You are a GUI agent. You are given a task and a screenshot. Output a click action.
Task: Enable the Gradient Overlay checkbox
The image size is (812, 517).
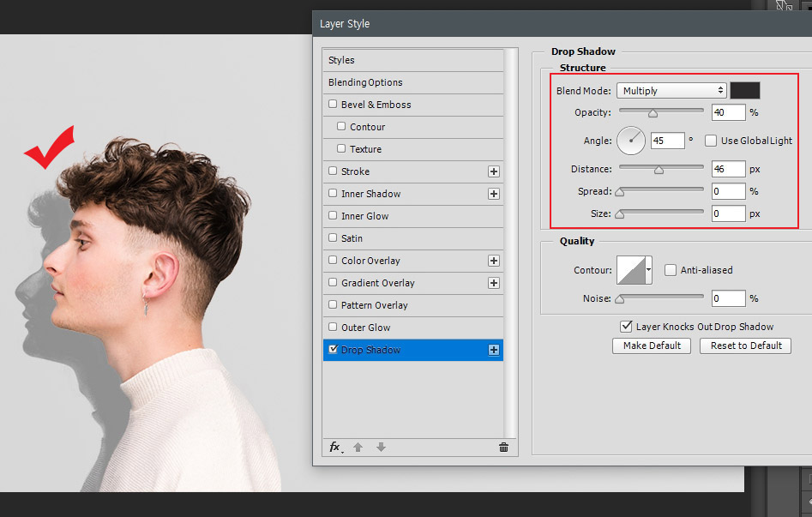coord(333,282)
